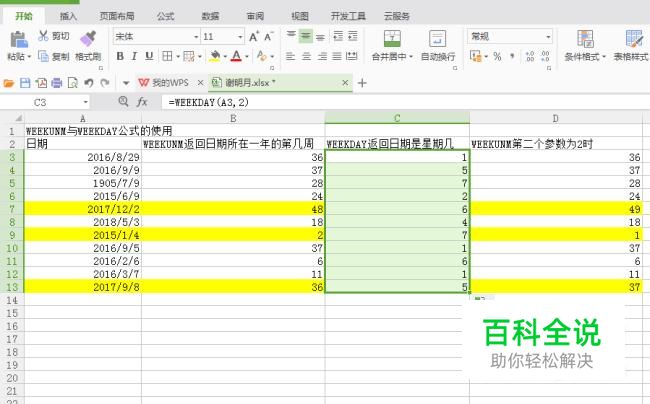650x404 pixels.
Task: Apply yellow fill color bucket
Action: coord(215,56)
